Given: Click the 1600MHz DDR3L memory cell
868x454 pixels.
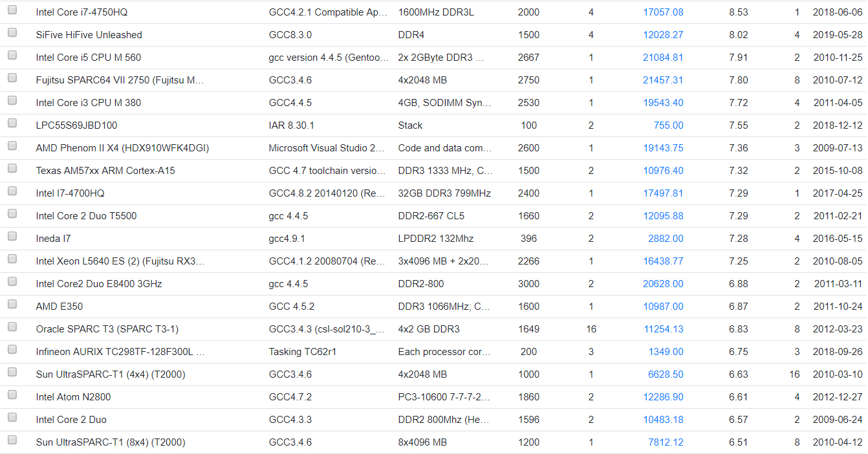Looking at the screenshot, I should [436, 12].
